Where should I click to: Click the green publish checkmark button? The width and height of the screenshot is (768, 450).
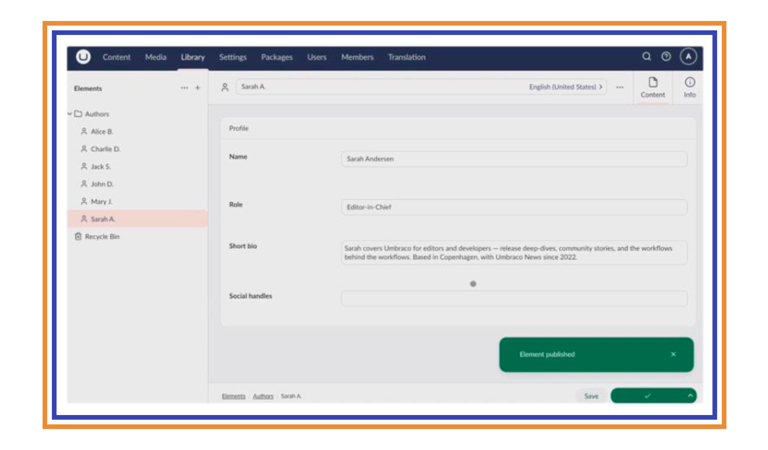[x=648, y=396]
